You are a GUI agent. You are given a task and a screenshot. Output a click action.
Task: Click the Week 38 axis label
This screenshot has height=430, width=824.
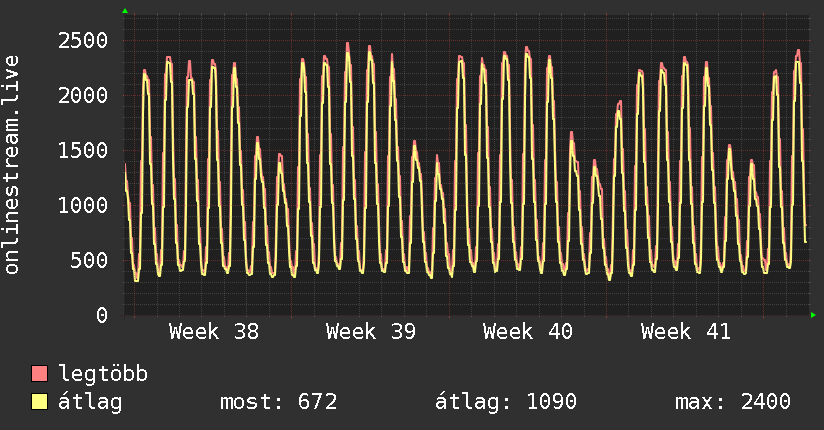[x=214, y=332]
